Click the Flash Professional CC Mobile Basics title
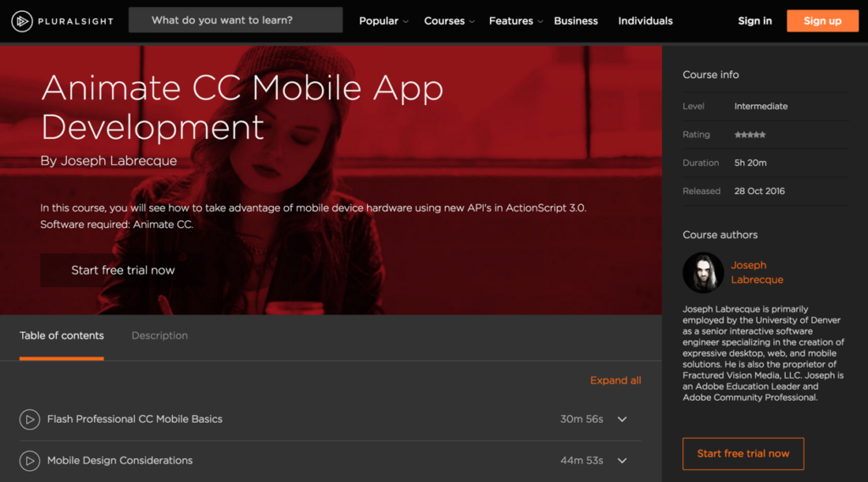The height and width of the screenshot is (482, 868). 135,419
